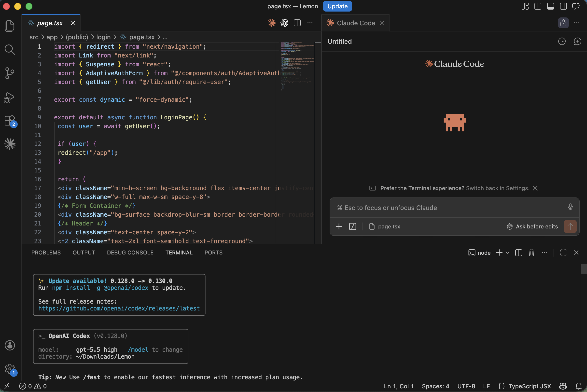Open remote window icon in status bar
The height and width of the screenshot is (392, 587).
[x=7, y=386]
